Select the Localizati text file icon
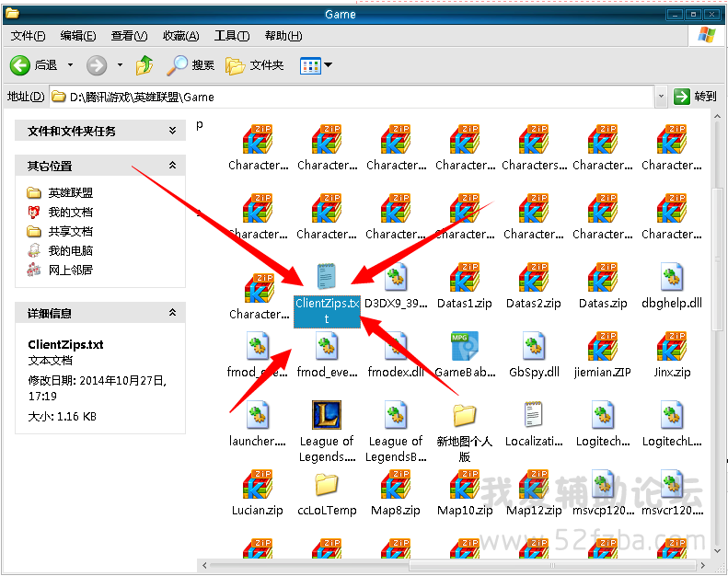The height and width of the screenshot is (576, 728). 534,414
